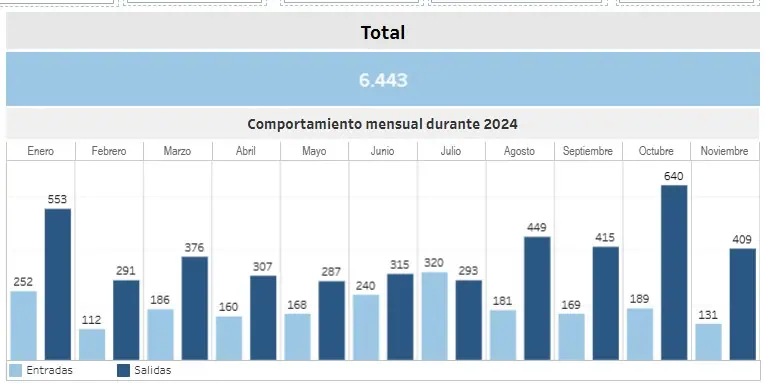Select the Septiembre column header
This screenshot has height=383, width=766.
(x=588, y=151)
